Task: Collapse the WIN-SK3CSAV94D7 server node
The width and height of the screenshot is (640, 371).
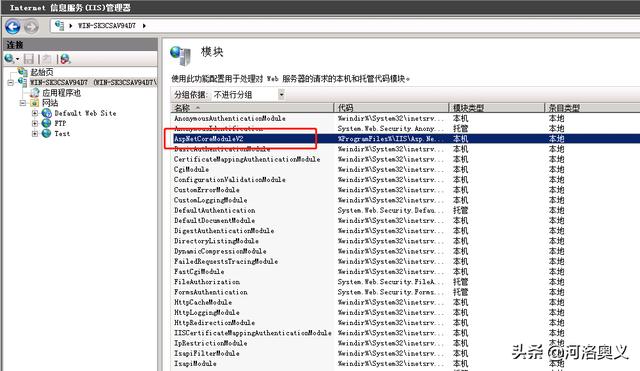Action: click(11, 83)
